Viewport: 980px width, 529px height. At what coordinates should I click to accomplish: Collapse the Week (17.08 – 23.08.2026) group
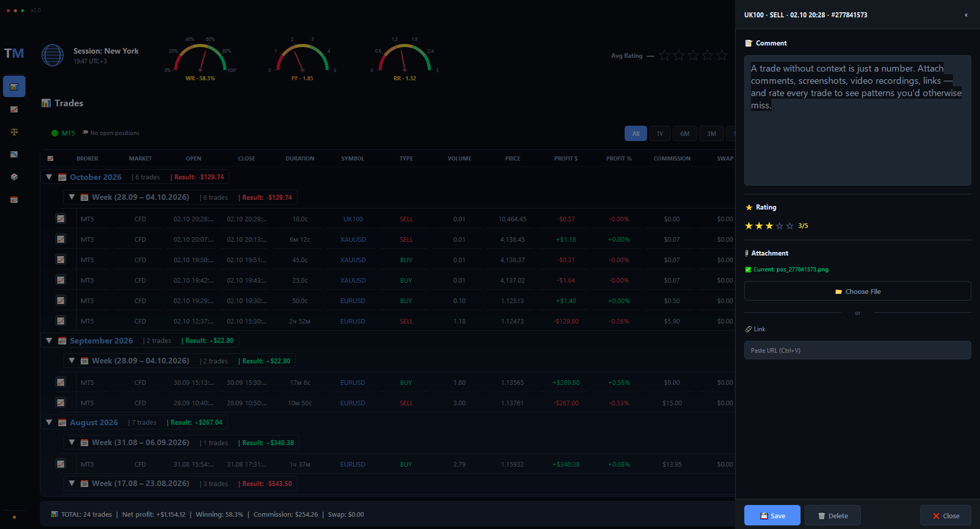coord(72,484)
